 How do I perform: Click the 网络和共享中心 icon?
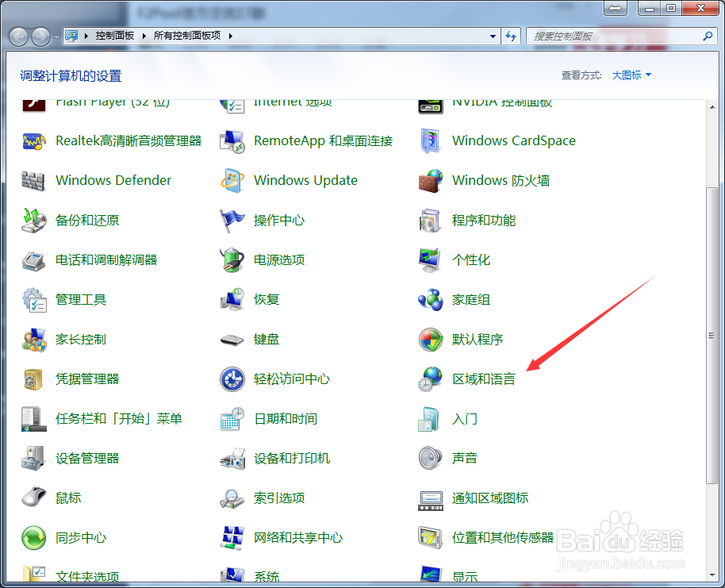click(232, 538)
